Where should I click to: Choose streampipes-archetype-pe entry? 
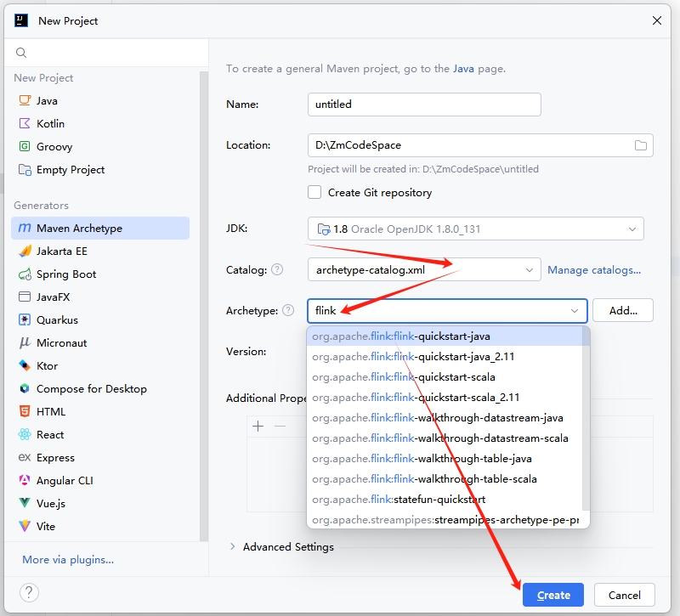pos(444,520)
